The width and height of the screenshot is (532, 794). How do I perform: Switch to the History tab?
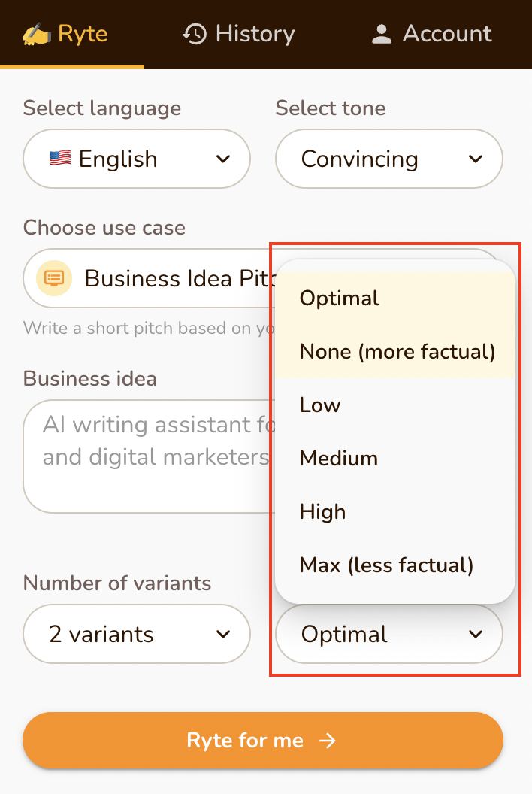pyautogui.click(x=239, y=34)
